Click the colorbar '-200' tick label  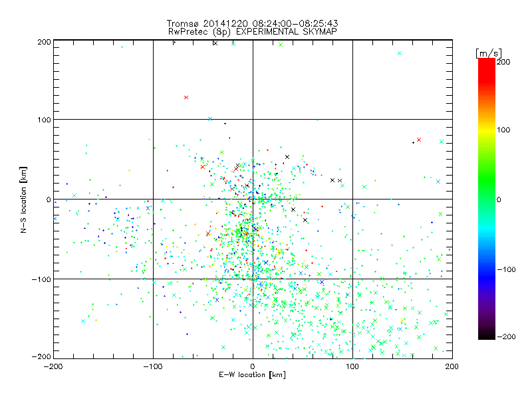pos(507,336)
